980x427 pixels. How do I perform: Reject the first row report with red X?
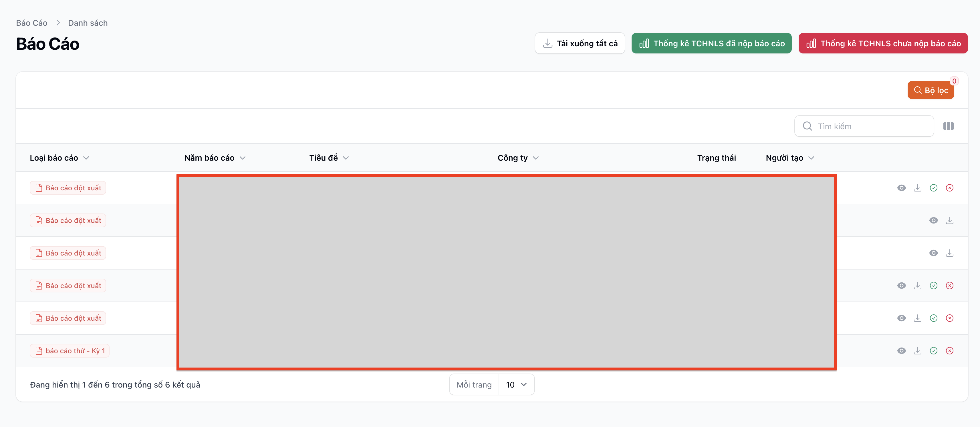pos(950,188)
